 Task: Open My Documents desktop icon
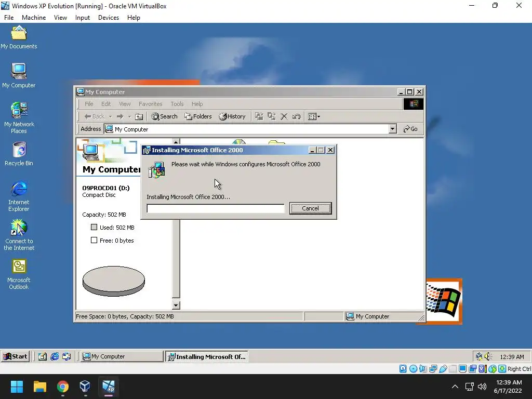click(x=19, y=37)
